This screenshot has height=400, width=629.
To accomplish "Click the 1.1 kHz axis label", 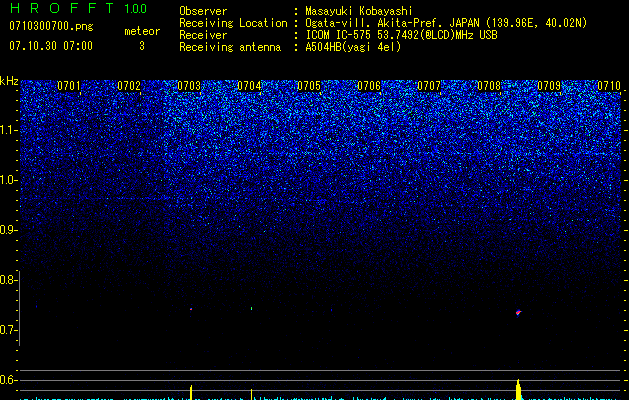I will [x=7, y=130].
